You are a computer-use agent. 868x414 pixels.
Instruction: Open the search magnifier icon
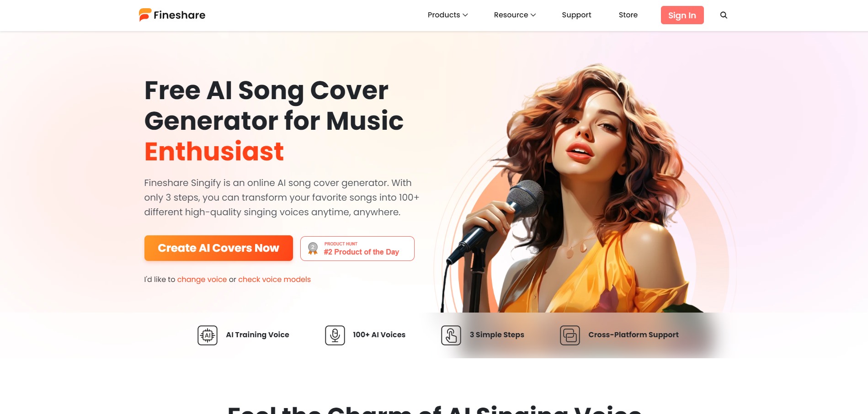tap(724, 15)
